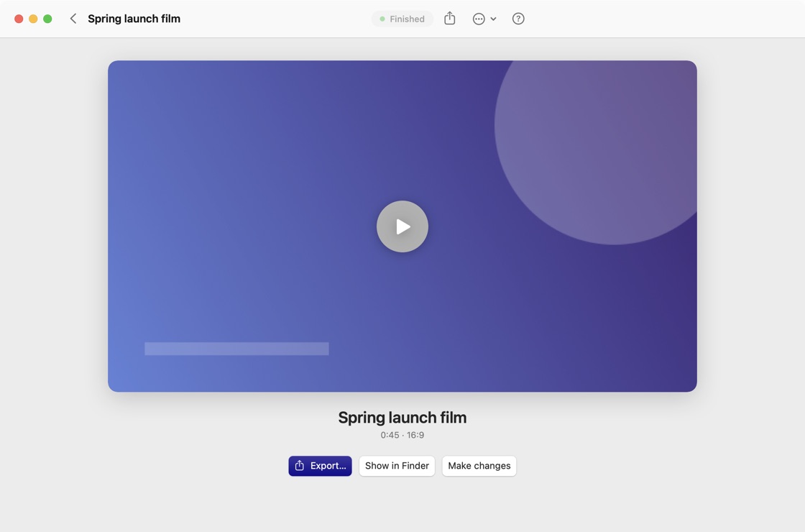The width and height of the screenshot is (805, 532).
Task: Minimize the window with the yellow button
Action: 33,19
